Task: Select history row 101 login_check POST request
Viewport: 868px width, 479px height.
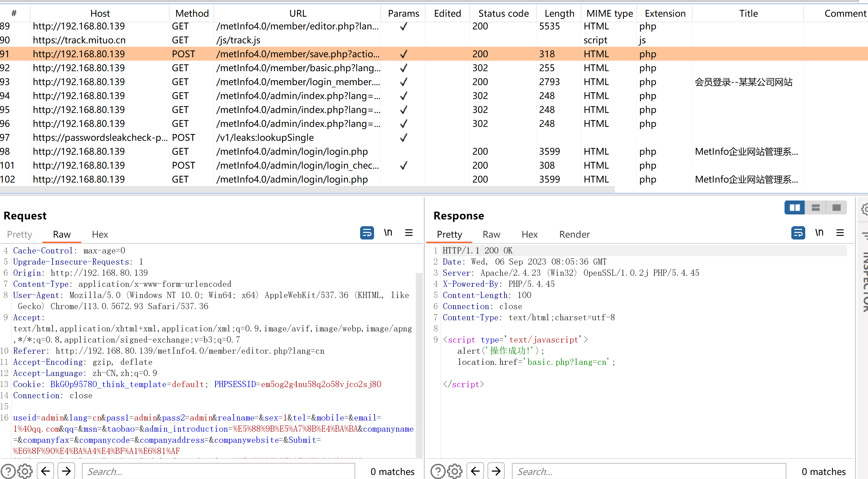Action: (434, 165)
